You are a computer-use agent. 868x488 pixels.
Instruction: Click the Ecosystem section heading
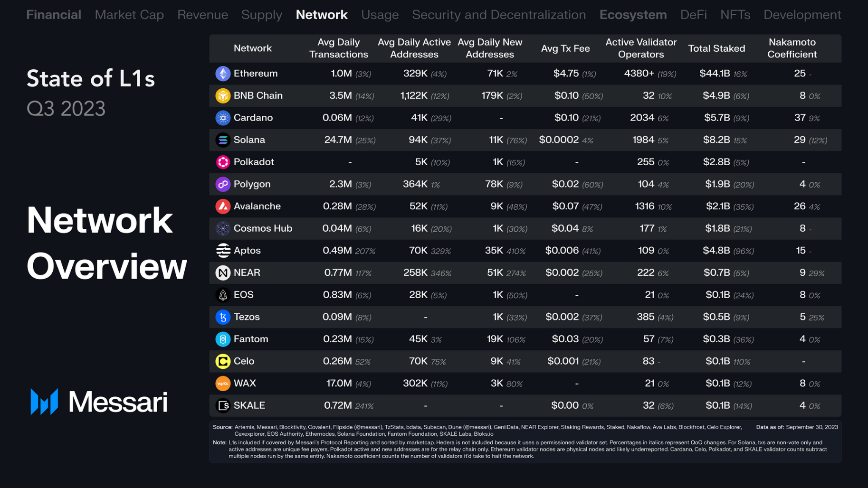click(x=633, y=15)
